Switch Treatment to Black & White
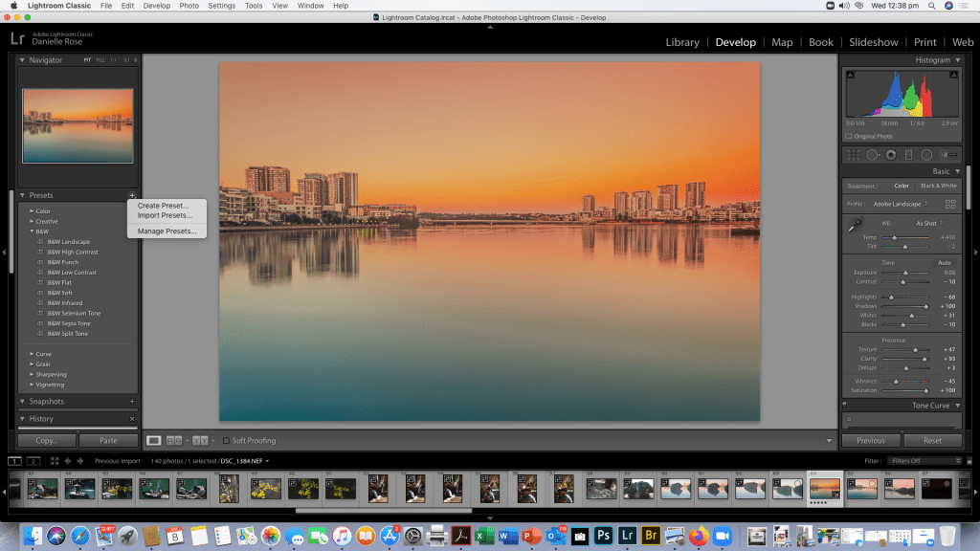 click(x=938, y=186)
